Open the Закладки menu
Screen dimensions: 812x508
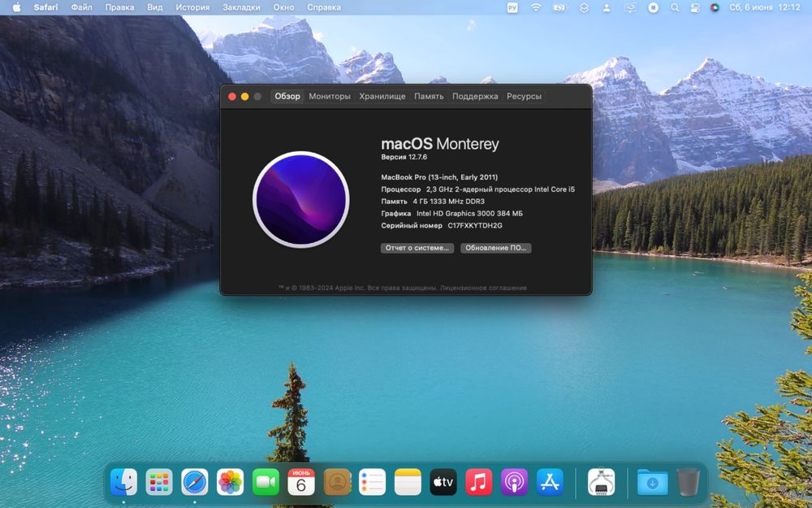pyautogui.click(x=241, y=7)
